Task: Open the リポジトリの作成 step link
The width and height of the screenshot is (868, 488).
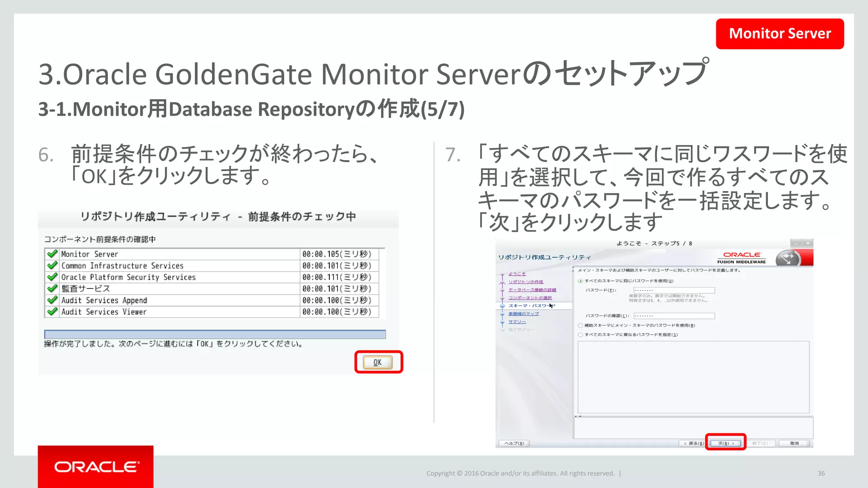Action: coord(526,282)
